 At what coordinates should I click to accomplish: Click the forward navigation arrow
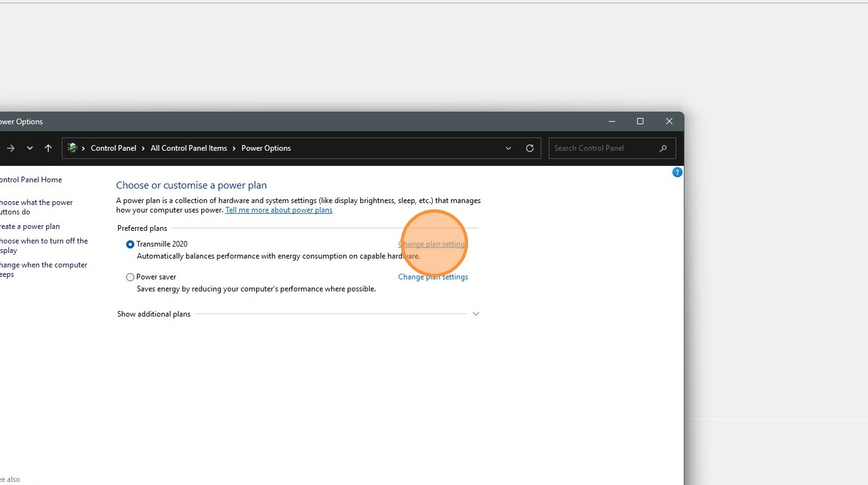[10, 148]
